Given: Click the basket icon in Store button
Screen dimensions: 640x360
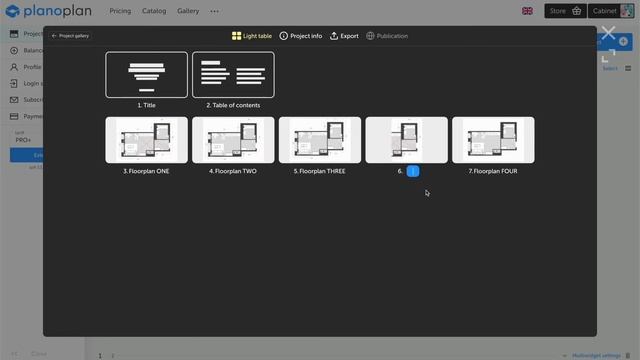Looking at the screenshot, I should [x=576, y=11].
